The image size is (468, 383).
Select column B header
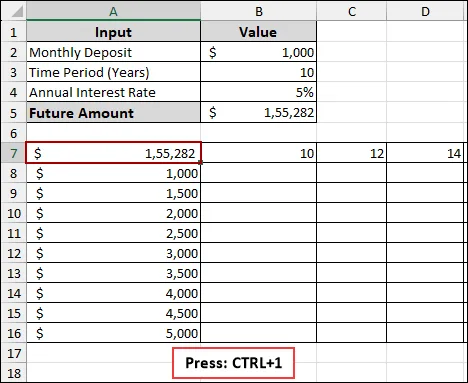click(x=259, y=12)
